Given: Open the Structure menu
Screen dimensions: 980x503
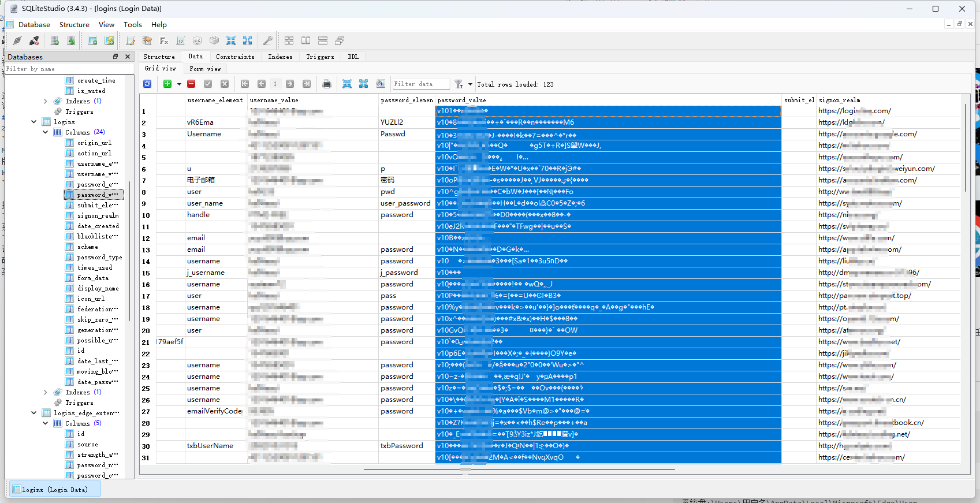Looking at the screenshot, I should 74,25.
